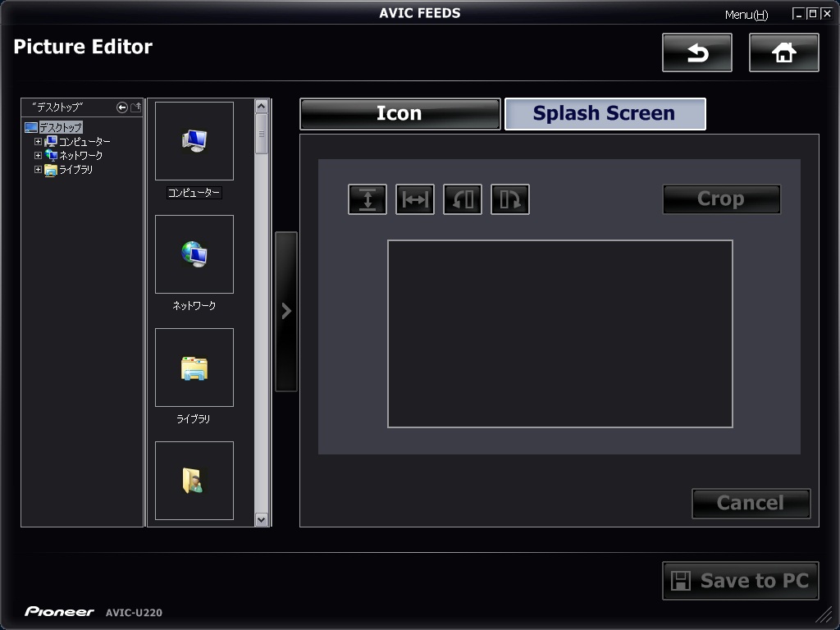
Task: Click the flip horizontal icon
Action: click(x=415, y=199)
